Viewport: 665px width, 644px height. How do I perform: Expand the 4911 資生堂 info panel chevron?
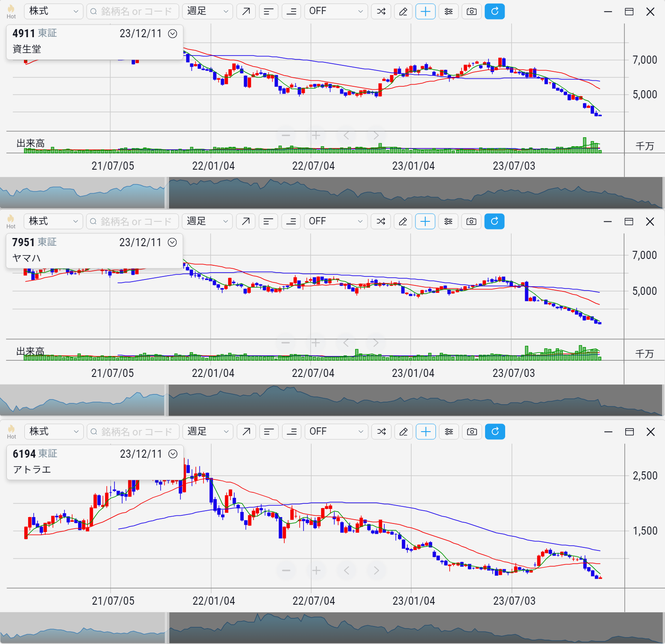pos(173,34)
